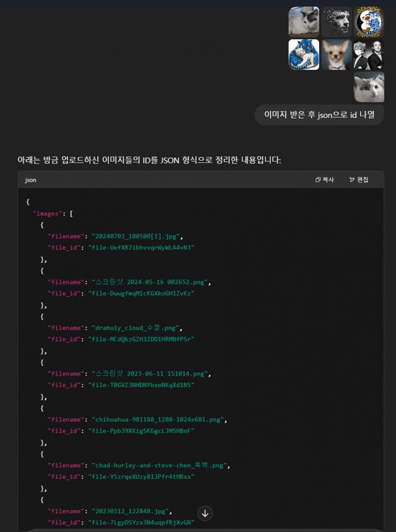Screen dimensions: 396x532
Task: Click file_id "file-UefXR7ibhvvqrWyWLA4vN3"
Action: [x=141, y=247]
